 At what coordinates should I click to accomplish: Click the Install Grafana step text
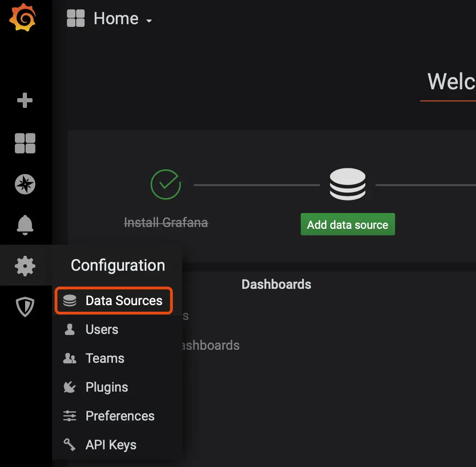point(166,222)
